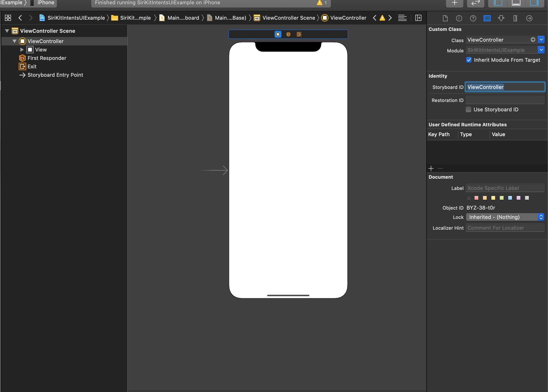Image resolution: width=548 pixels, height=392 pixels.
Task: Add editor pane on right
Action: pos(418,18)
